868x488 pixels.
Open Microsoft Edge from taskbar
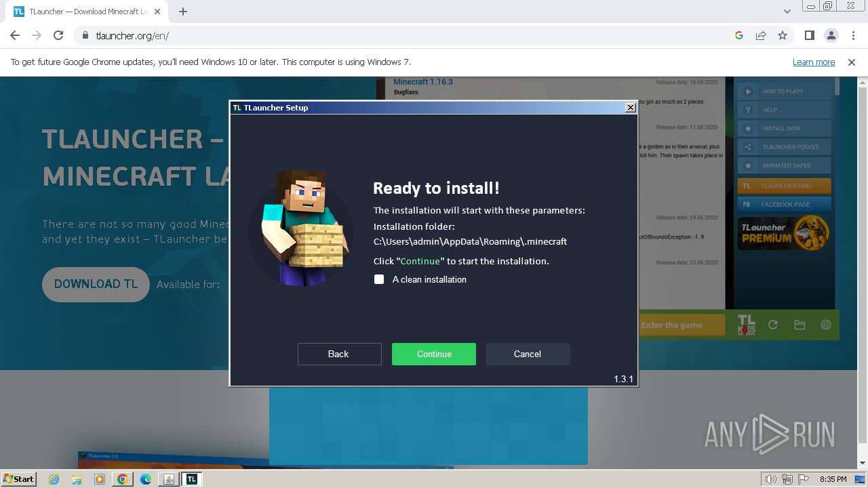coord(146,479)
